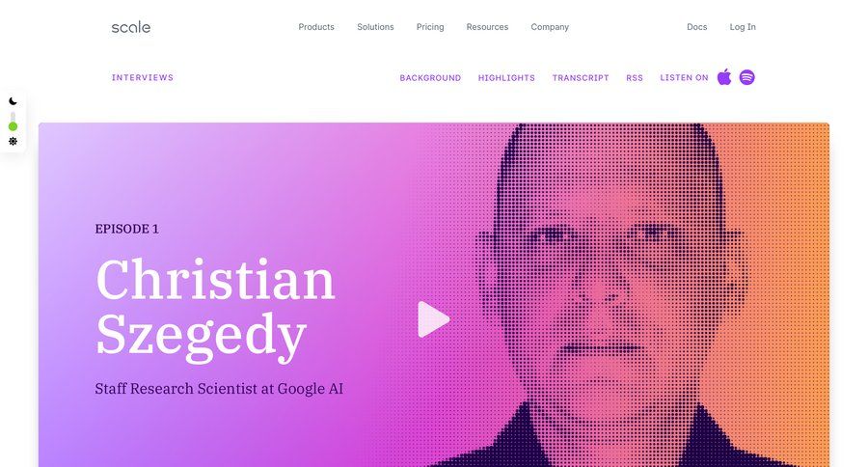Open the Company menu
The height and width of the screenshot is (467, 868).
(550, 27)
